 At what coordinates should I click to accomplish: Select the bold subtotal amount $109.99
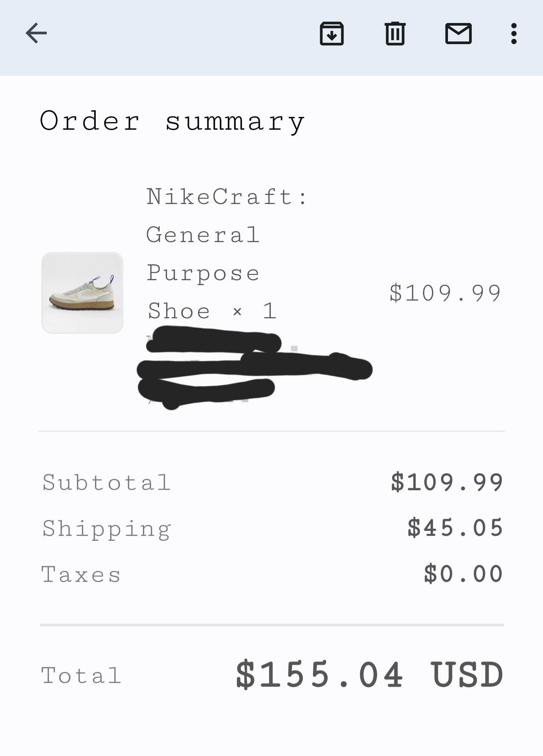[447, 482]
